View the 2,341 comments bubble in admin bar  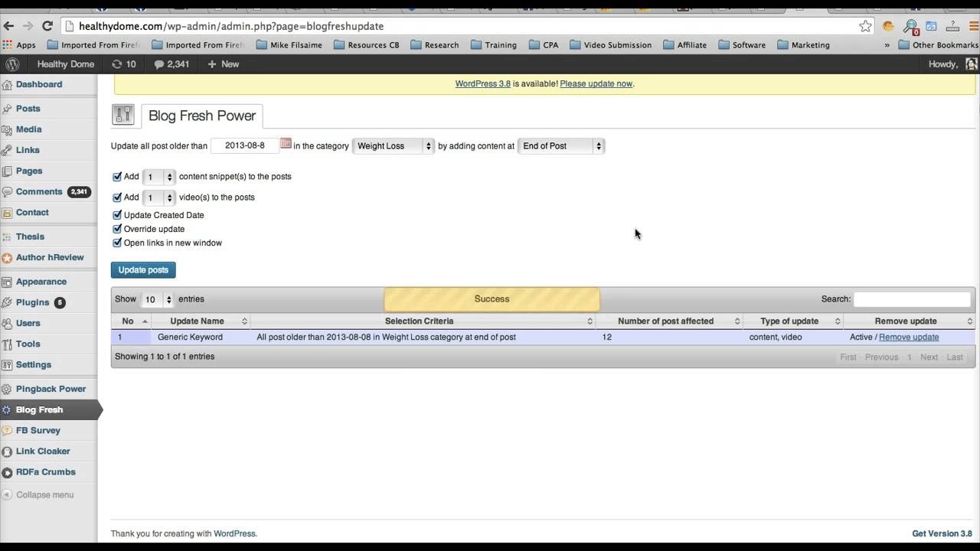(171, 64)
